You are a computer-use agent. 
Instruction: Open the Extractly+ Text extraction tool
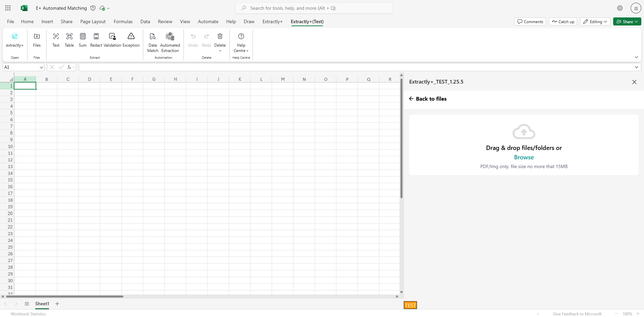[x=56, y=40]
